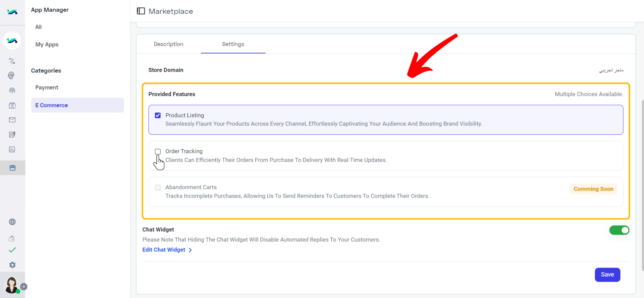
Task: Open the AI head-gear icon in sidebar
Action: pyautogui.click(x=11, y=75)
